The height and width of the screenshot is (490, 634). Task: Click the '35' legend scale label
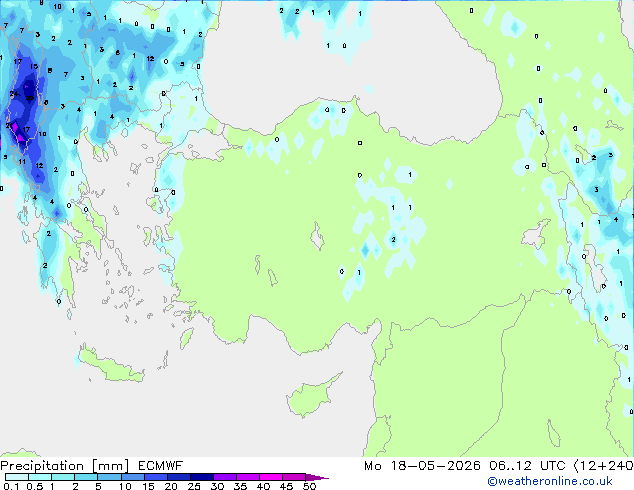[x=240, y=486]
